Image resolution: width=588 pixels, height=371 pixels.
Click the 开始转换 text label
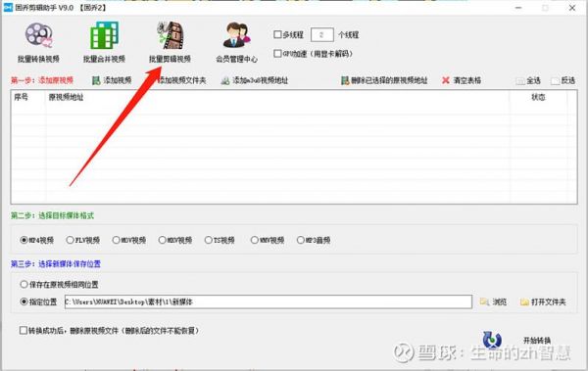tap(537, 341)
